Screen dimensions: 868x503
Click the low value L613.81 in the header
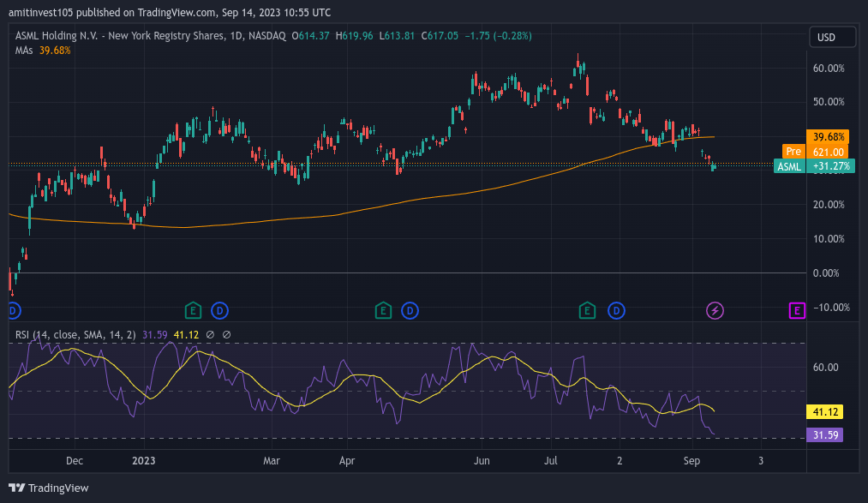[397, 36]
